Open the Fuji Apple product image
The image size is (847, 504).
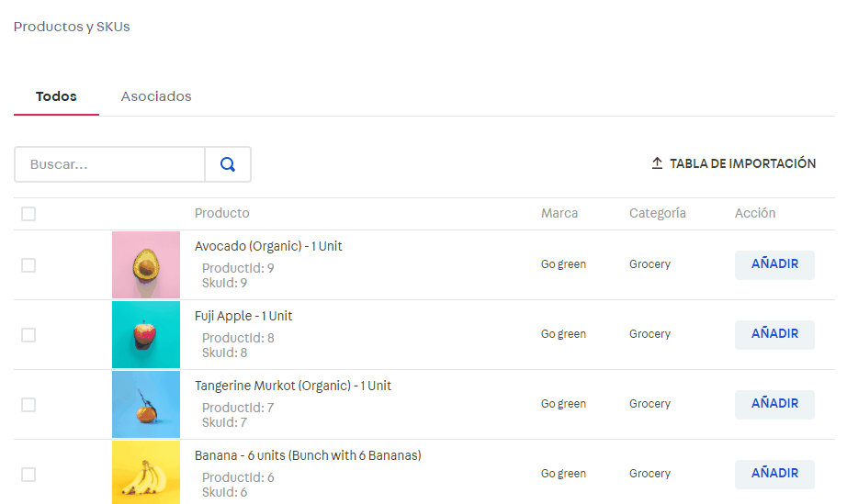146,334
